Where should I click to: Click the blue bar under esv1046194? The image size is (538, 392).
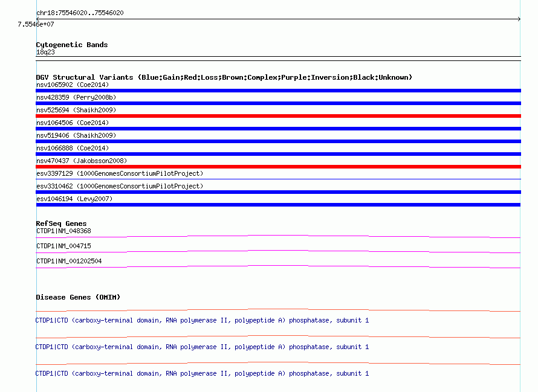click(278, 205)
